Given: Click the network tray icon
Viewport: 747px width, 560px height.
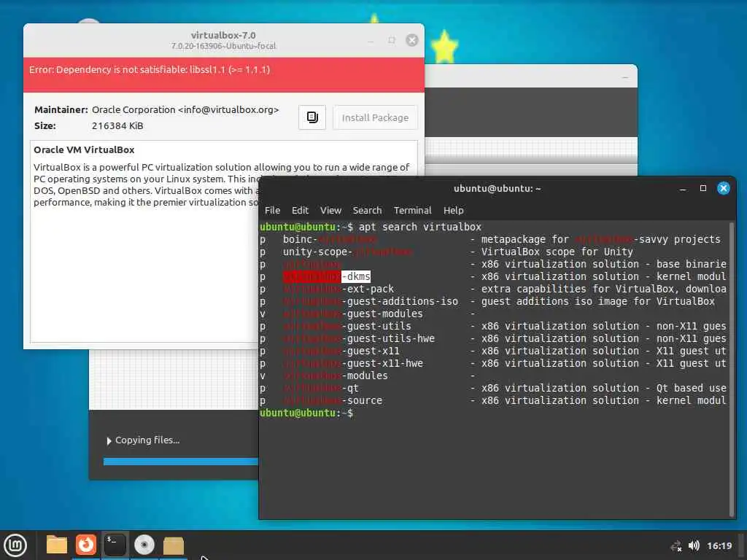Looking at the screenshot, I should pos(676,545).
